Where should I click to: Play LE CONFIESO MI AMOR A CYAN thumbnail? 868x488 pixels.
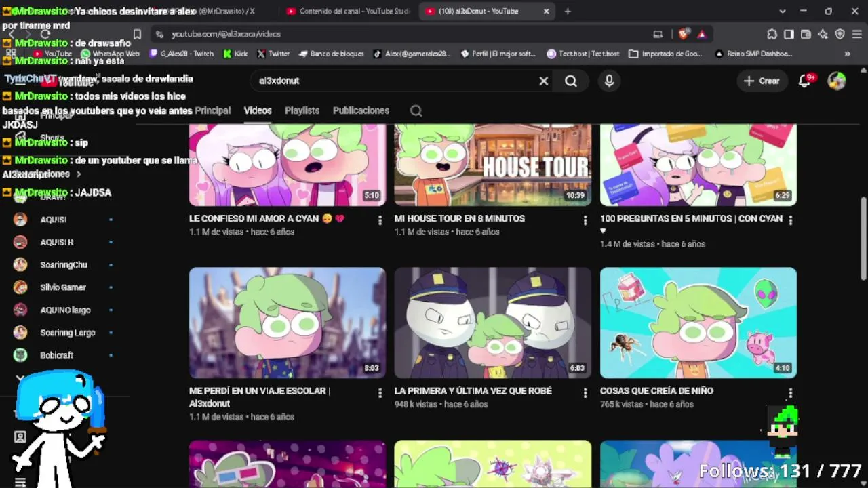coord(288,165)
